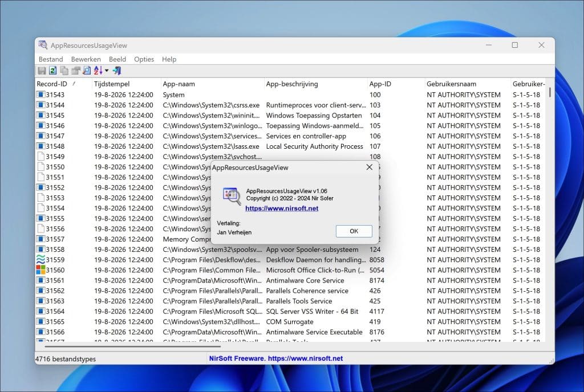
Task: Click the row icon of record 31546
Action: tap(40, 126)
